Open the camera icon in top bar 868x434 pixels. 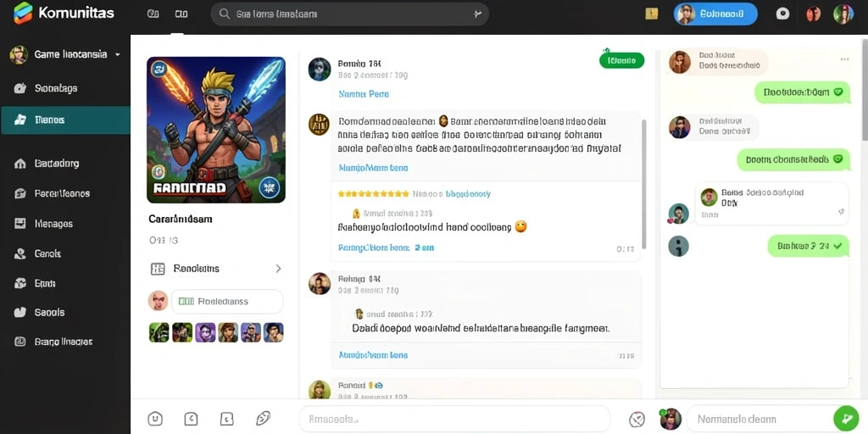(x=782, y=14)
